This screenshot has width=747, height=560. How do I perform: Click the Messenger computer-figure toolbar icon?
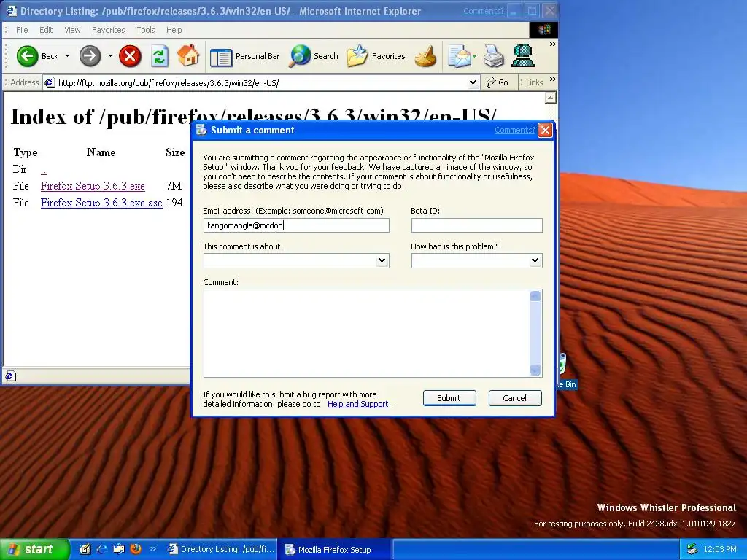pos(522,56)
